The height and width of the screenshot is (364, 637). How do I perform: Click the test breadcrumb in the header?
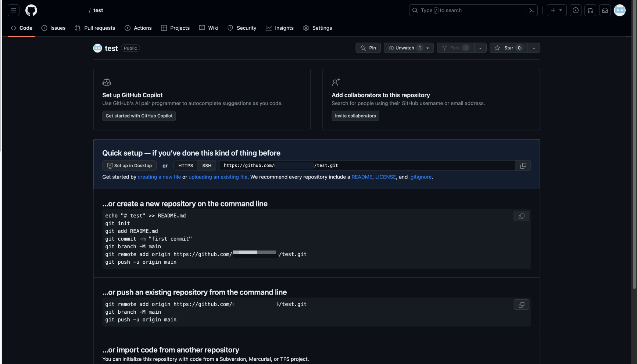click(98, 10)
